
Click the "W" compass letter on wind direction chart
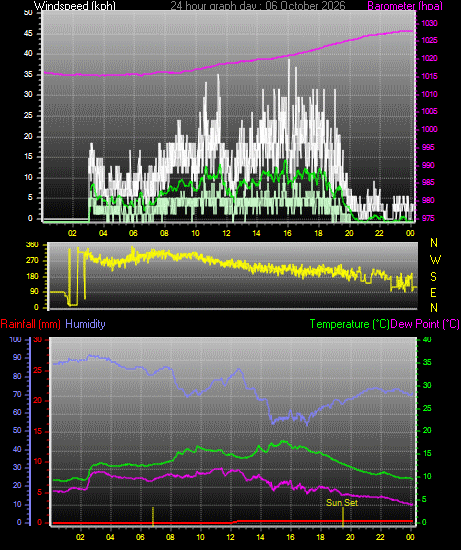pyautogui.click(x=435, y=260)
